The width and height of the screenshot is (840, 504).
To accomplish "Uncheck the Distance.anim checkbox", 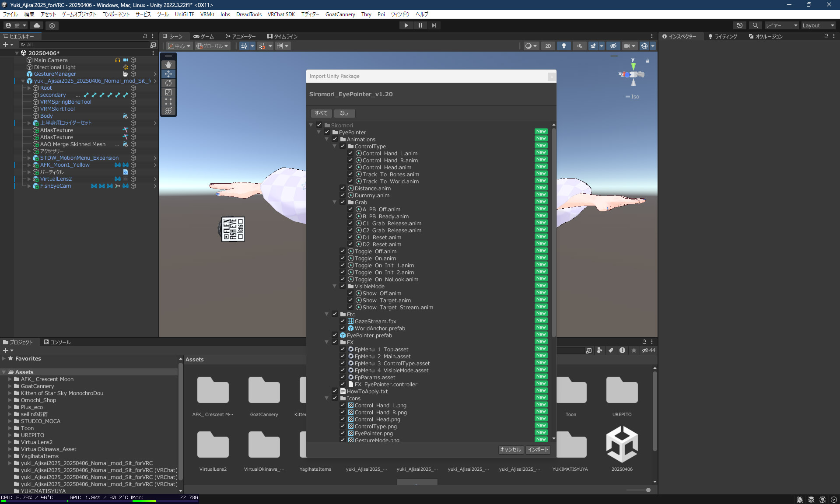I will click(343, 188).
